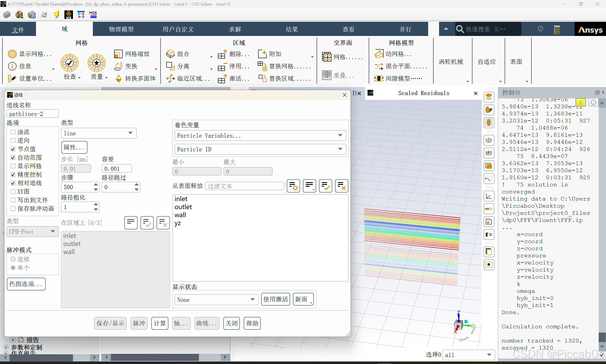Uncheck the Node Values (节点值) checkbox

point(13,149)
